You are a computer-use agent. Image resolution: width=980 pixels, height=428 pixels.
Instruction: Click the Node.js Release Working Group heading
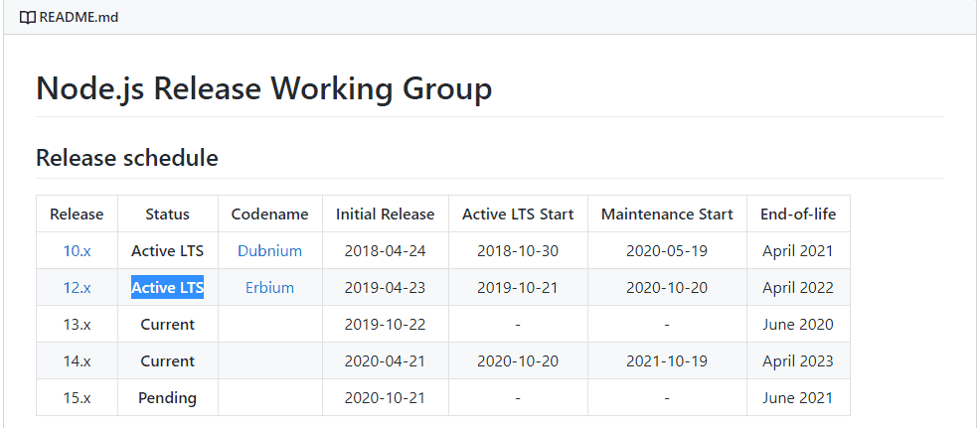[x=263, y=89]
